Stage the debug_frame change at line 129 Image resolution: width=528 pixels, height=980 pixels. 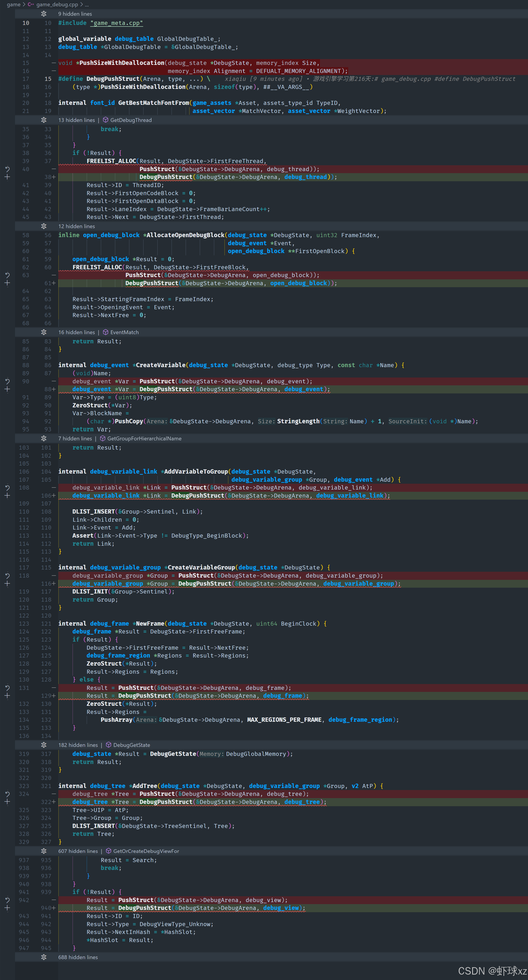pos(7,696)
